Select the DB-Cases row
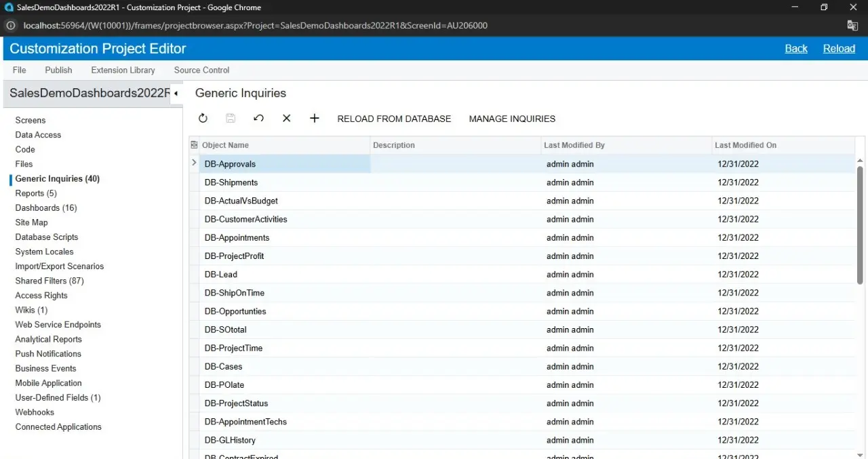 point(522,366)
